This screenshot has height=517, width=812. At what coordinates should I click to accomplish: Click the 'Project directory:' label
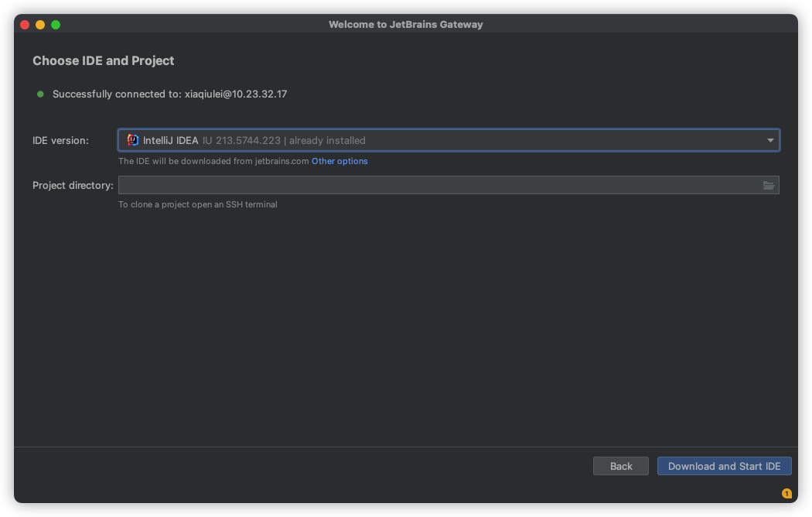[x=73, y=186]
